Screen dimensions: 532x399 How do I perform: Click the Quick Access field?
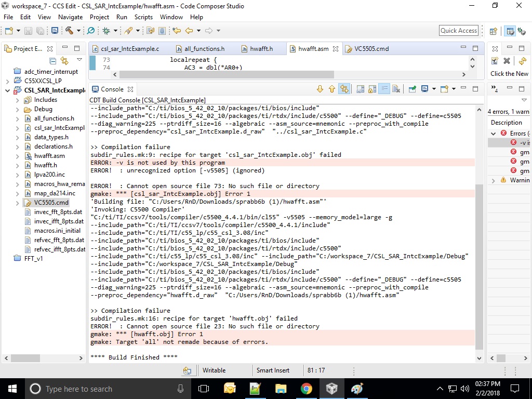pyautogui.click(x=459, y=31)
